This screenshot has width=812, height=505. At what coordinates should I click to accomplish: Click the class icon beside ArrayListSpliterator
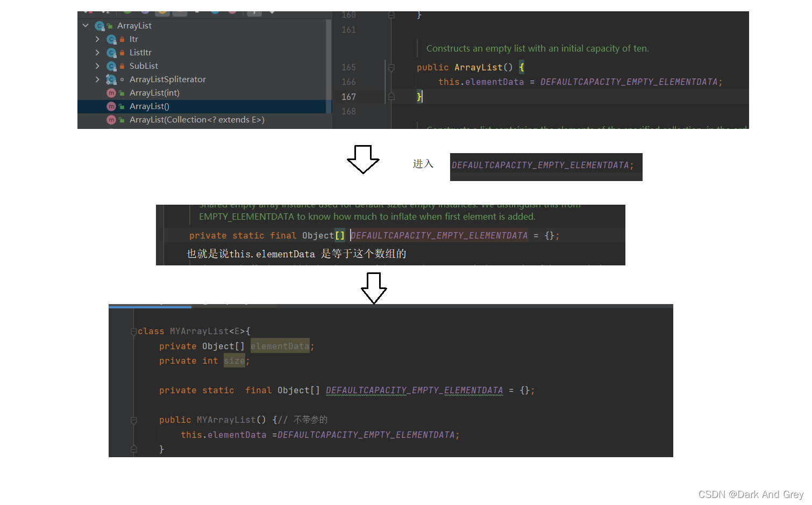111,80
